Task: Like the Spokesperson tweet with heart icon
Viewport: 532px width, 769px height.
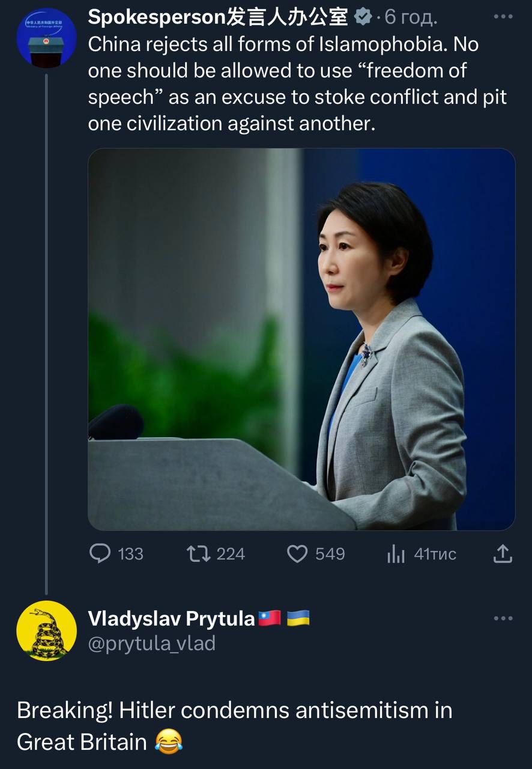Action: coord(297,553)
